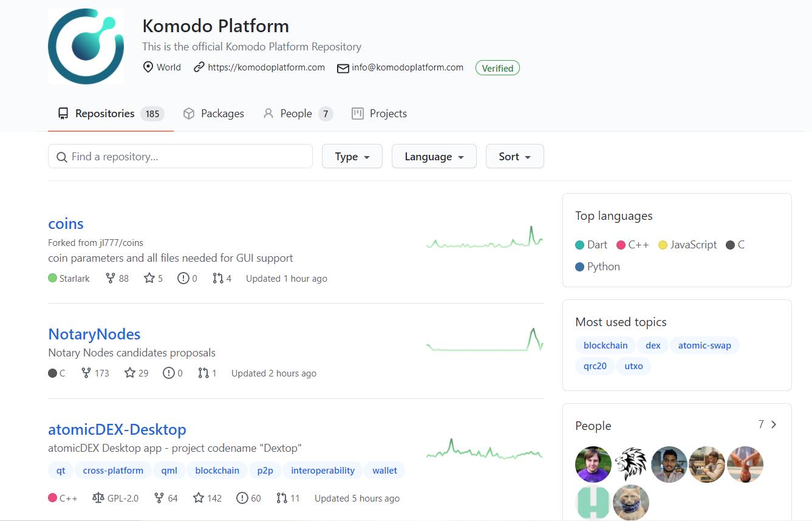This screenshot has height=521, width=812.
Task: Focus the Find a repository search field
Action: coord(180,157)
